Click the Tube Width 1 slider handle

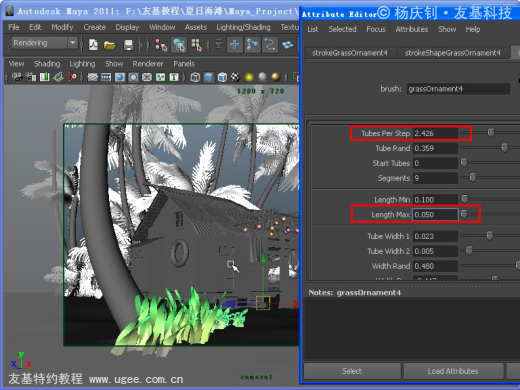click(x=490, y=236)
